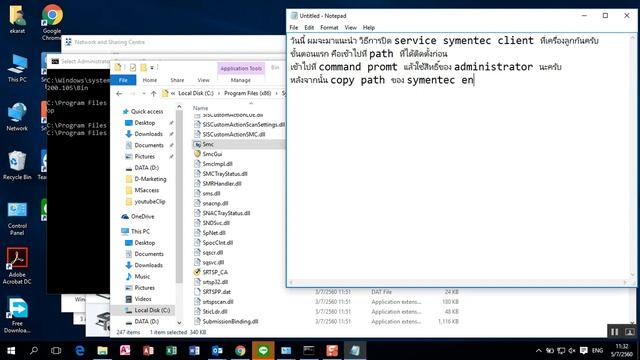Select SMCTrayStatus.dll in the file list

click(x=224, y=173)
